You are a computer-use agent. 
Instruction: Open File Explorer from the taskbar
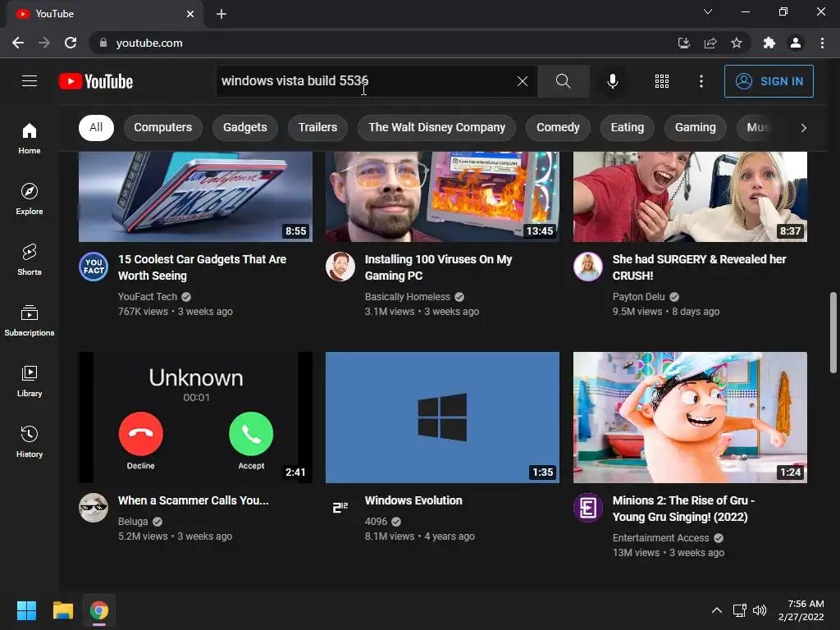click(62, 610)
